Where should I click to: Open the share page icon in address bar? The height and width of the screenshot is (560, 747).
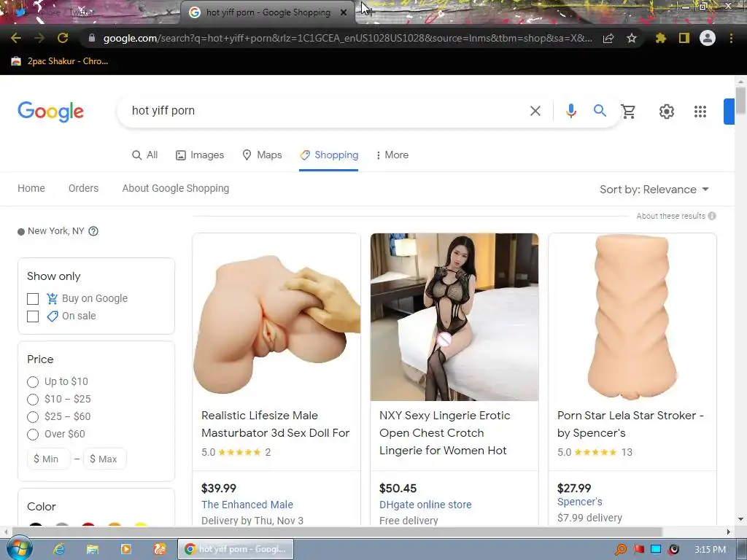click(x=608, y=39)
